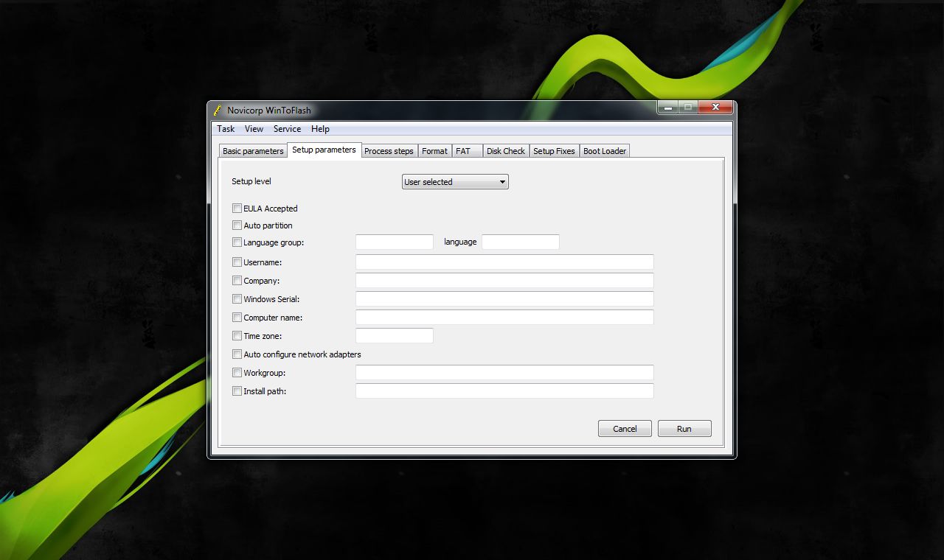Open the Task menu
The height and width of the screenshot is (560, 944).
tap(226, 129)
